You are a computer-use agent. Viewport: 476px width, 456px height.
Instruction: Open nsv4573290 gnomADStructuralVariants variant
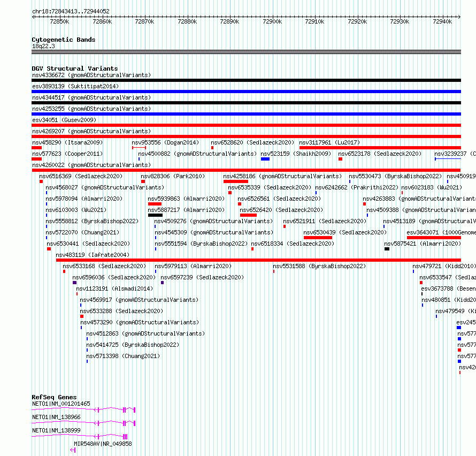(x=140, y=322)
